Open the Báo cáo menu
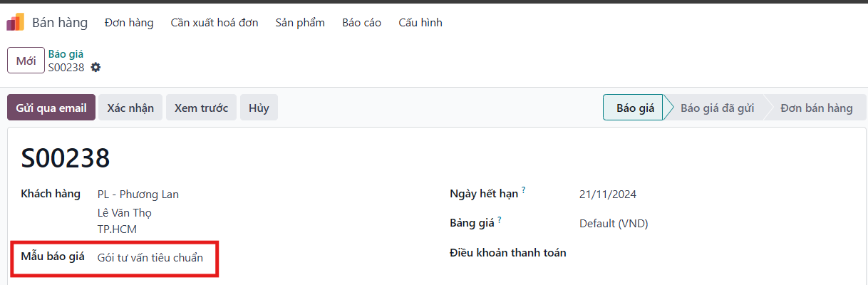868x285 pixels. 361,23
